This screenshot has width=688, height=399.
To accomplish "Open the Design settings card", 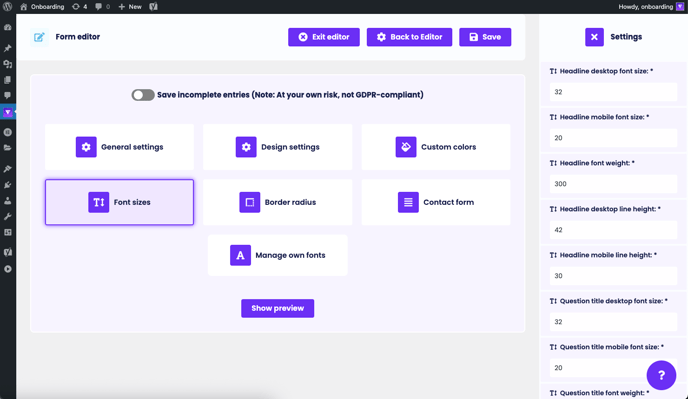I will click(277, 147).
